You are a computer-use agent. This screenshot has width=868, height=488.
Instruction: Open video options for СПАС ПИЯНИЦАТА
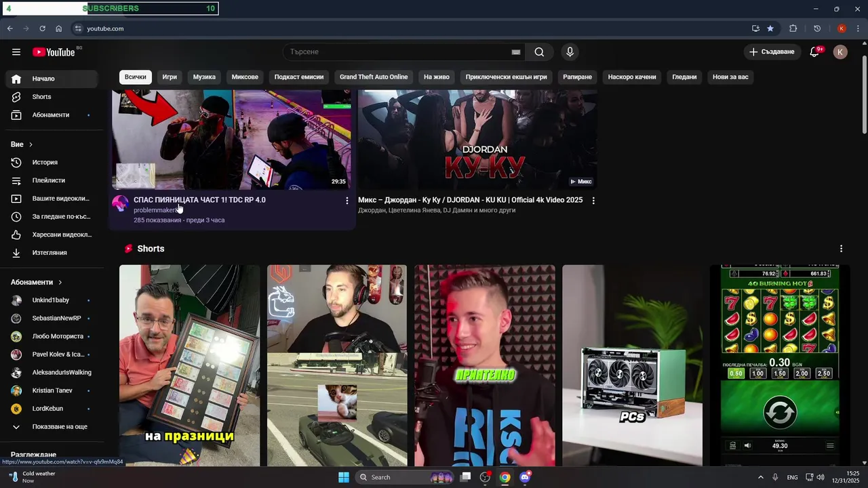click(x=347, y=201)
